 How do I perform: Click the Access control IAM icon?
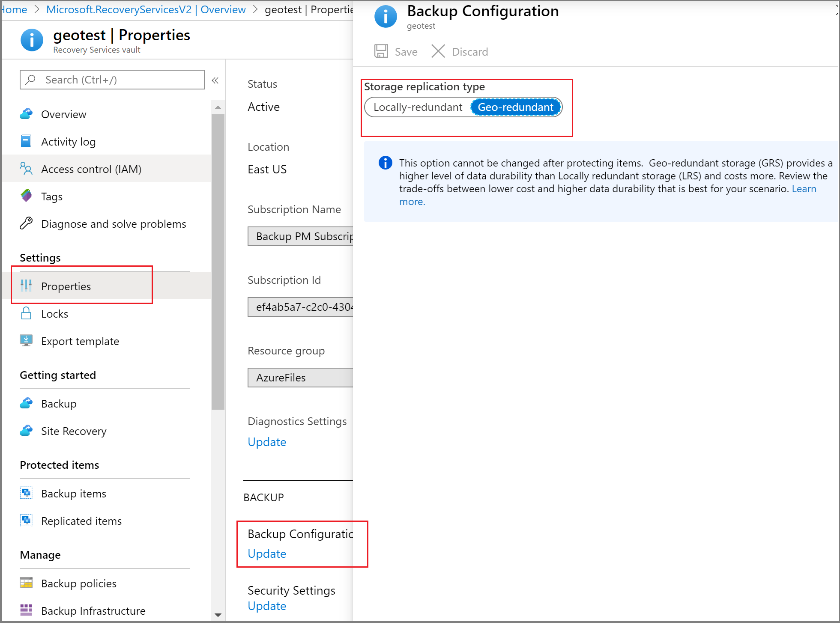click(27, 168)
